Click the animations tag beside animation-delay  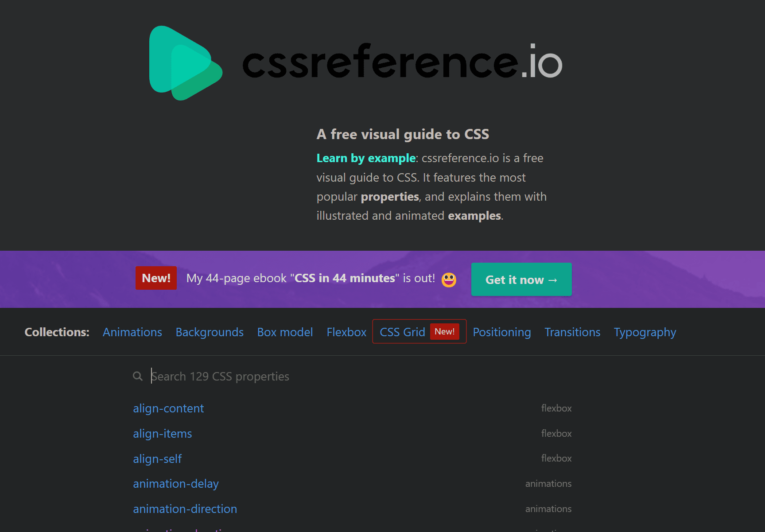548,484
